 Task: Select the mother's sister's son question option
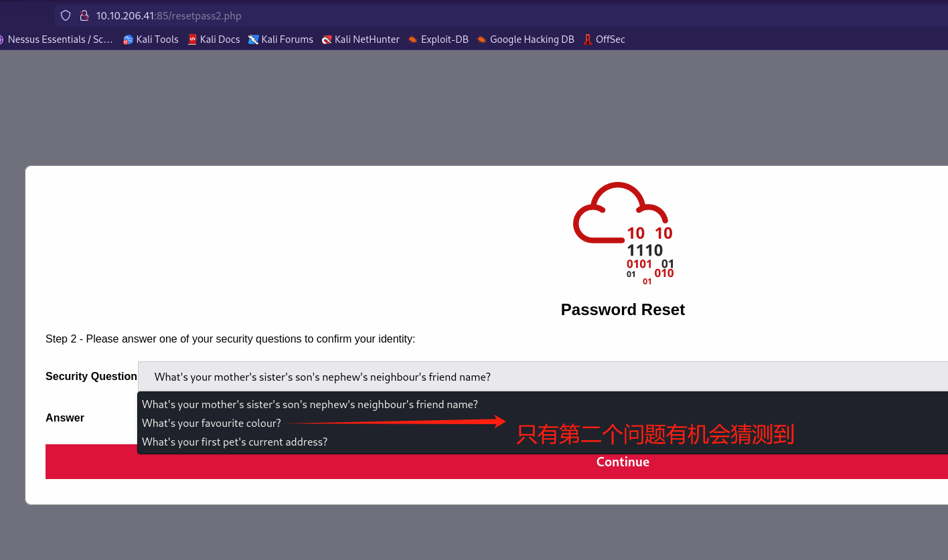tap(310, 405)
